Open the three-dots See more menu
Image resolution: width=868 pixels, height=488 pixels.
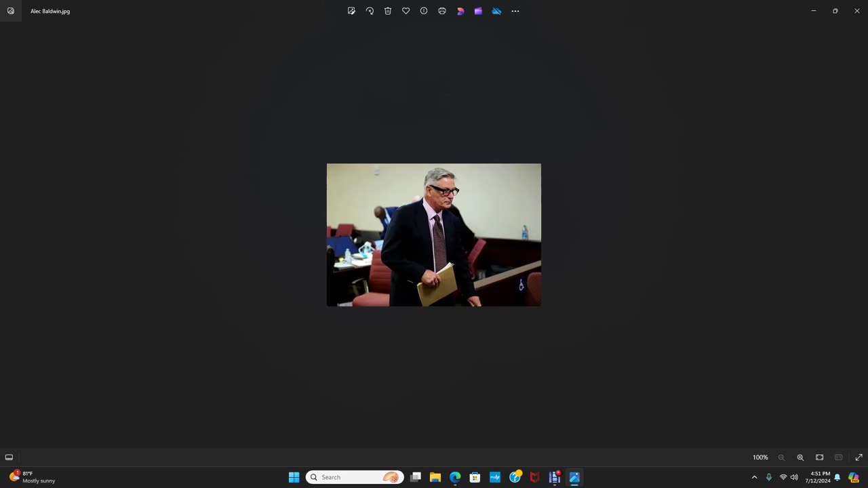coord(515,11)
